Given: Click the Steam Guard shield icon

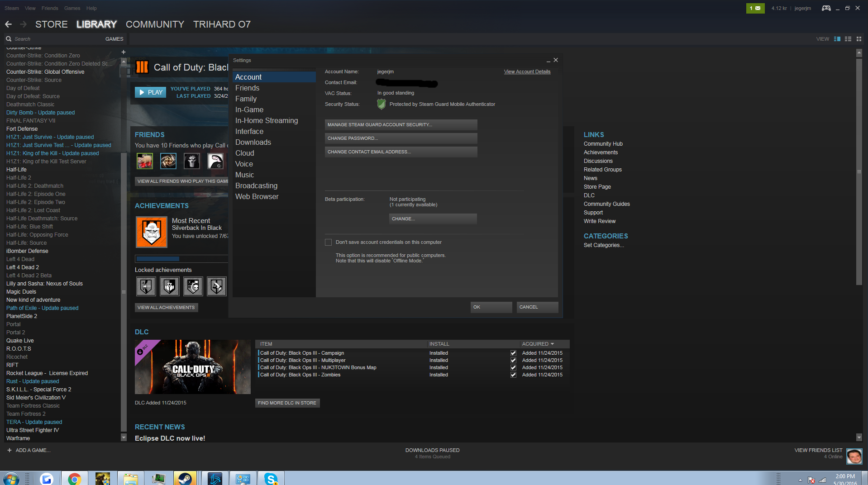Looking at the screenshot, I should click(x=382, y=105).
